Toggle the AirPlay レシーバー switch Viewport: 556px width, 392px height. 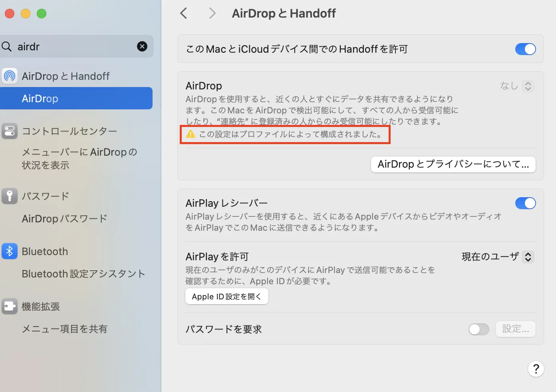point(525,203)
